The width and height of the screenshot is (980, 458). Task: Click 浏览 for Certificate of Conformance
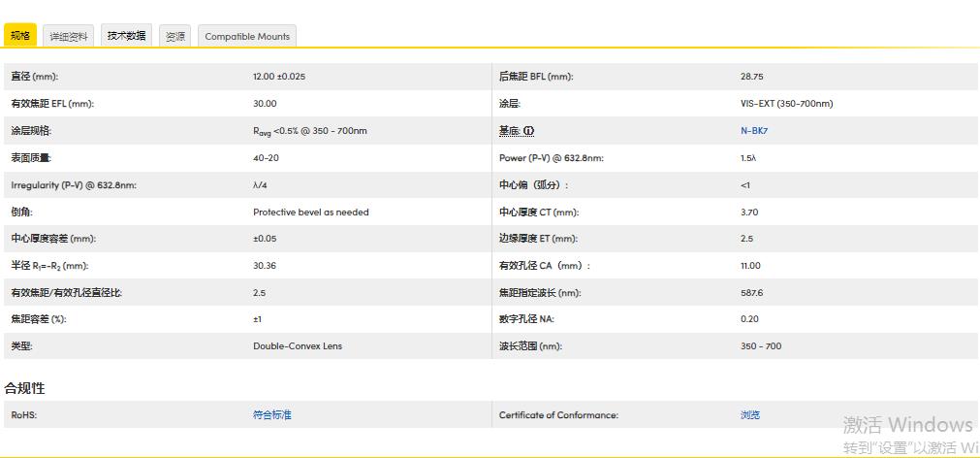coord(749,415)
